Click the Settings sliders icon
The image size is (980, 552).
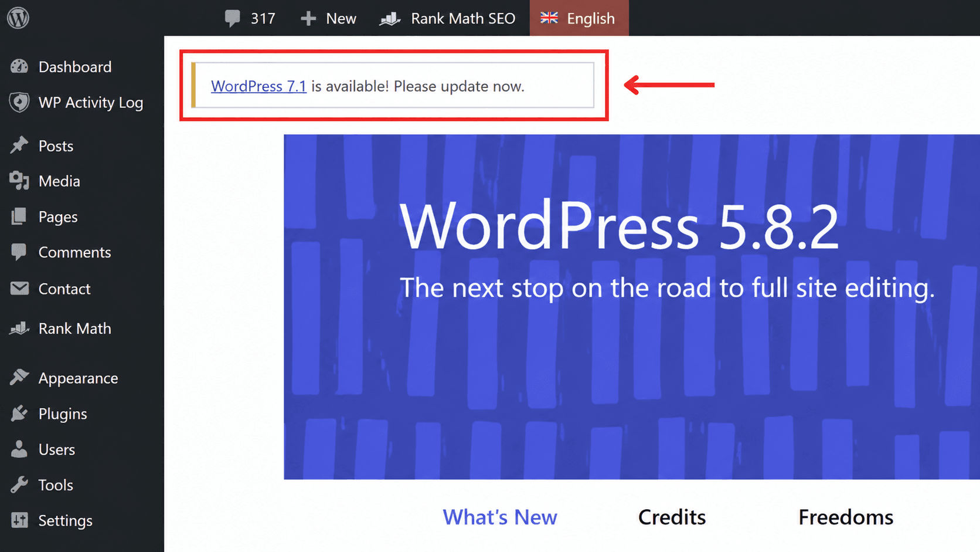19,520
